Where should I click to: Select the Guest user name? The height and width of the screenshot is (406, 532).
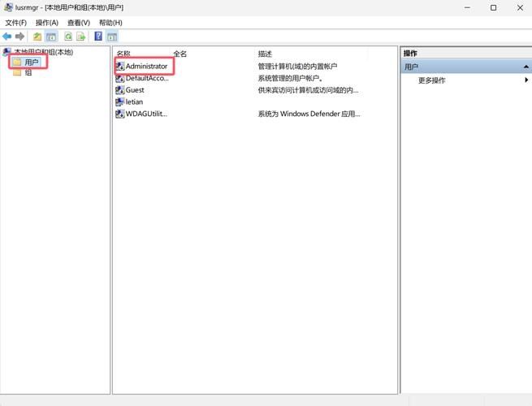135,90
